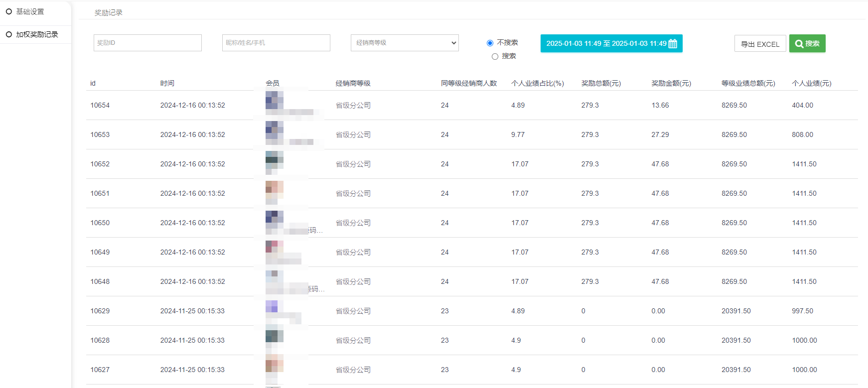
Task: Click member avatar in row 10654
Action: click(x=274, y=100)
